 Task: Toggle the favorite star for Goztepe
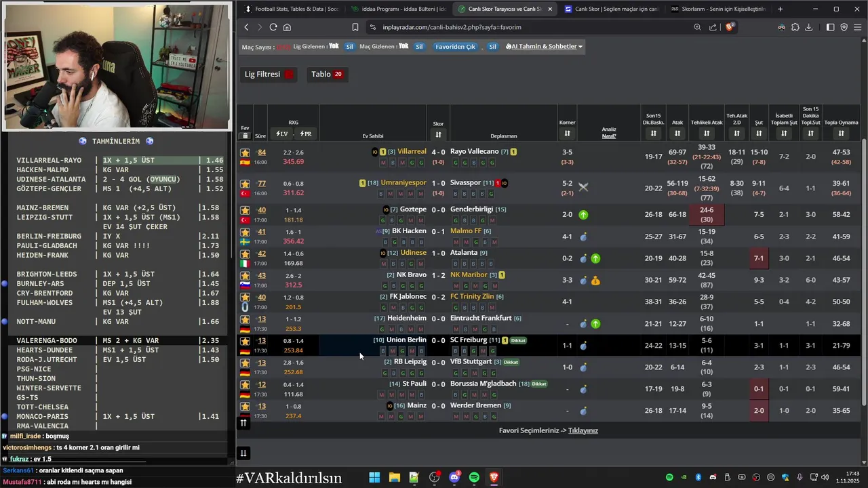click(245, 210)
